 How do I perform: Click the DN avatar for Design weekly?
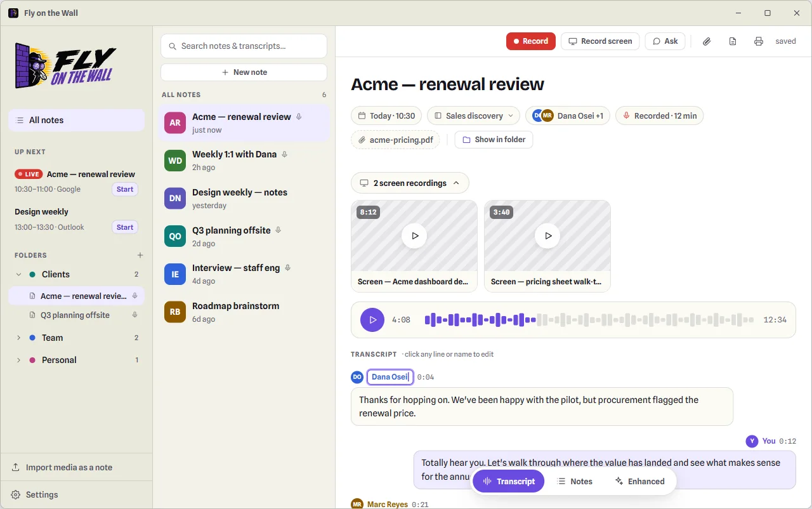tap(175, 198)
